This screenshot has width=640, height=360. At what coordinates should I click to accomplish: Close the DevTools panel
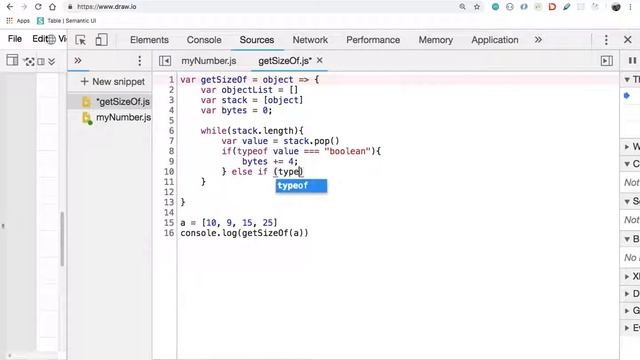(628, 40)
